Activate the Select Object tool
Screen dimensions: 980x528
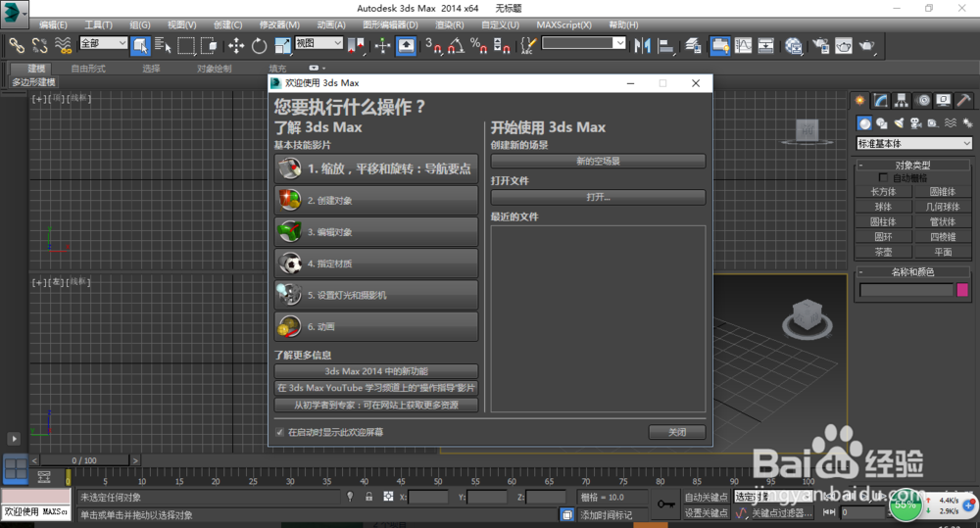140,46
